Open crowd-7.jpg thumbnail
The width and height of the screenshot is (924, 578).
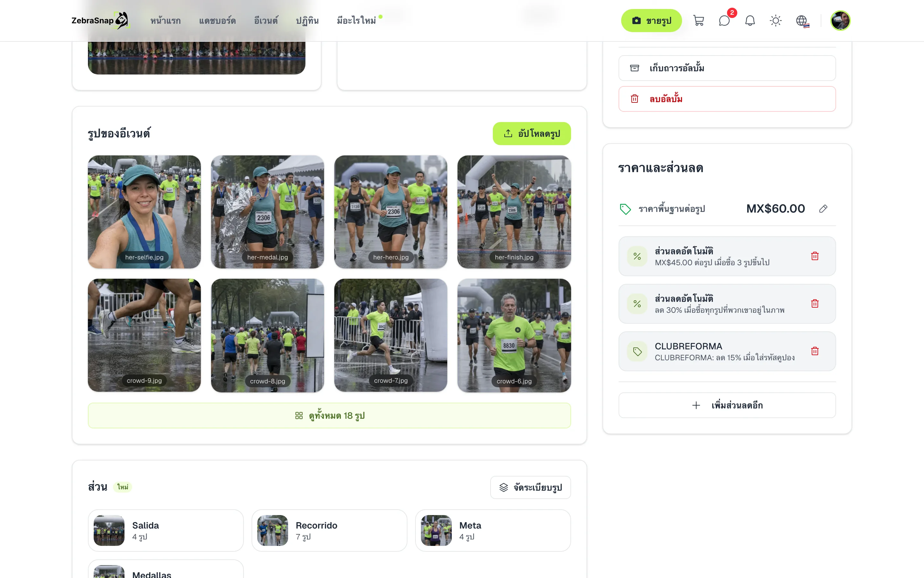tap(390, 335)
